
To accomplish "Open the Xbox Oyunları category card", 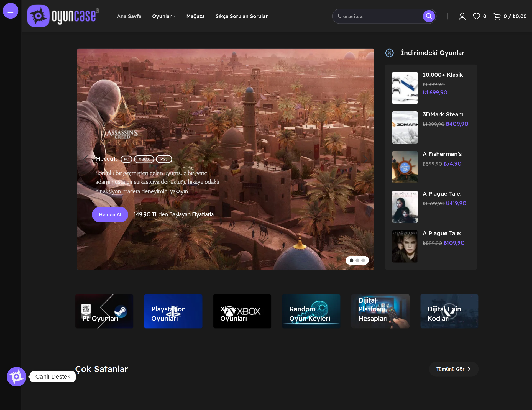I will tap(242, 311).
